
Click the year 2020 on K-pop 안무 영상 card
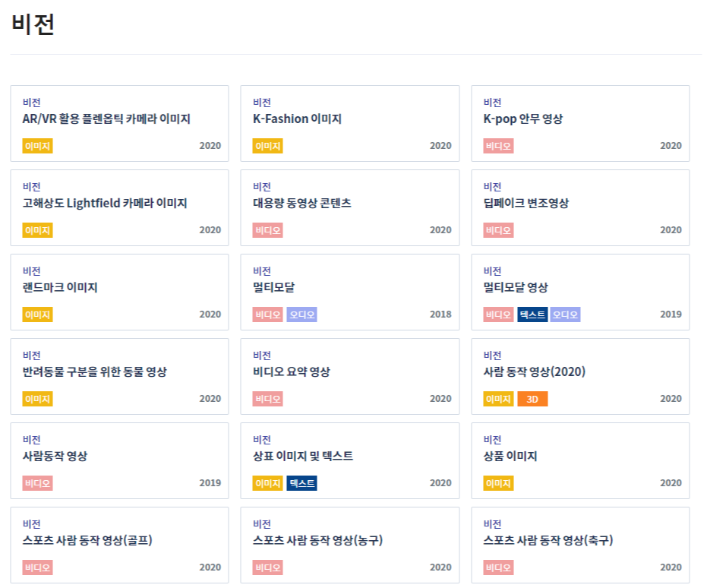coord(671,146)
